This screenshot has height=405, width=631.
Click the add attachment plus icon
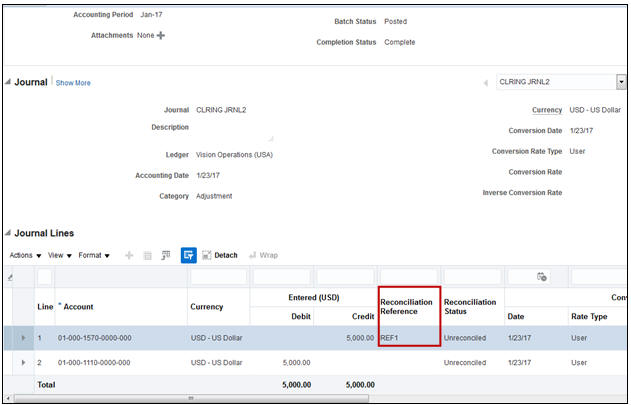coord(161,35)
